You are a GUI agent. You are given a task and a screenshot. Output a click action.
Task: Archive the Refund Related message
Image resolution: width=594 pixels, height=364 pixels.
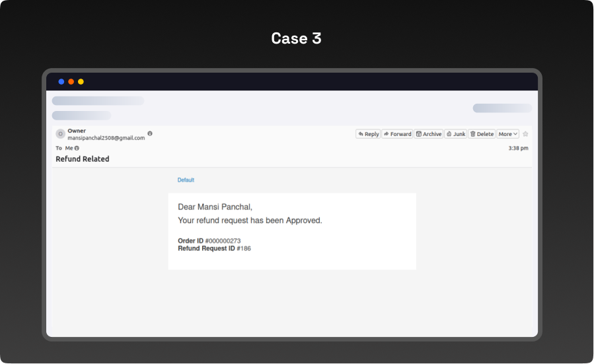coord(428,134)
